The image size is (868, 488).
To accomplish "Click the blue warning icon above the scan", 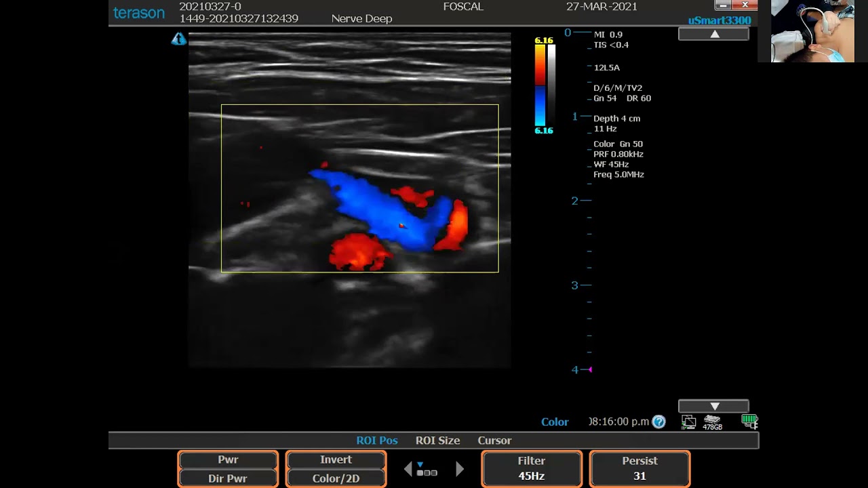I will (x=179, y=39).
